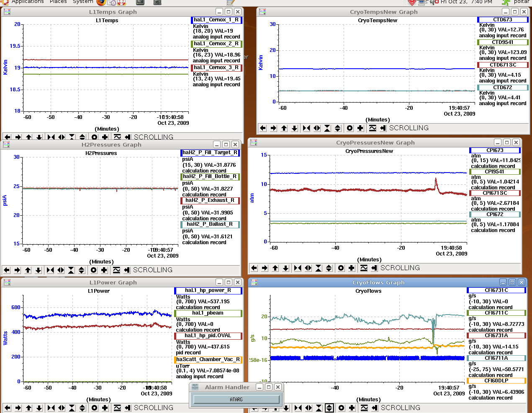Click pan-down arrow in CryoTempsNew Graph toolbar
Image resolution: width=532 pixels, height=413 pixels.
(x=295, y=128)
